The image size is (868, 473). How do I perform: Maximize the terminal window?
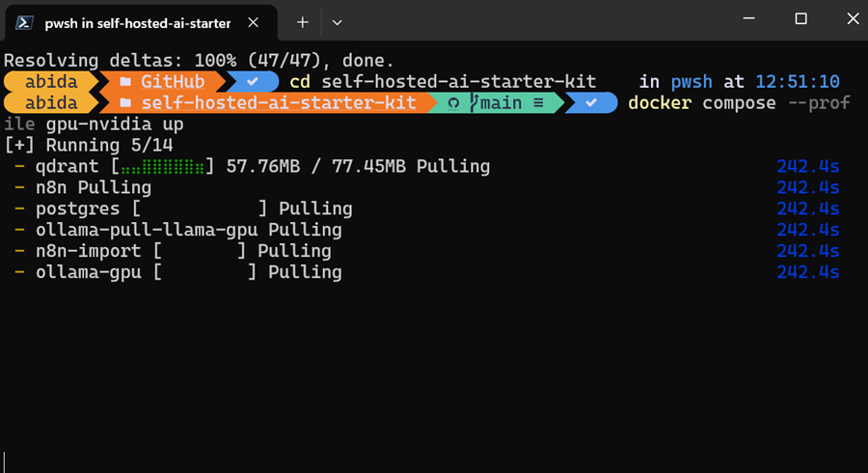(x=800, y=19)
